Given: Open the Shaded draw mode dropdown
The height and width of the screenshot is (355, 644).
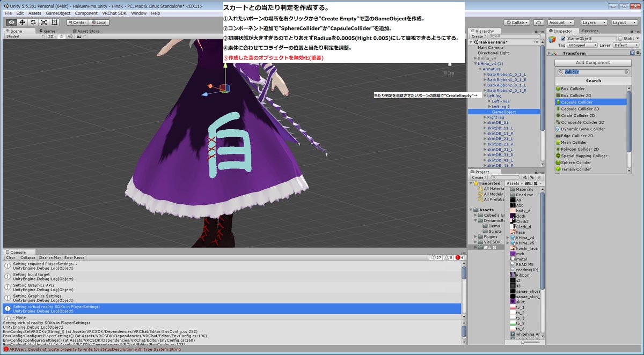Looking at the screenshot, I should point(24,36).
